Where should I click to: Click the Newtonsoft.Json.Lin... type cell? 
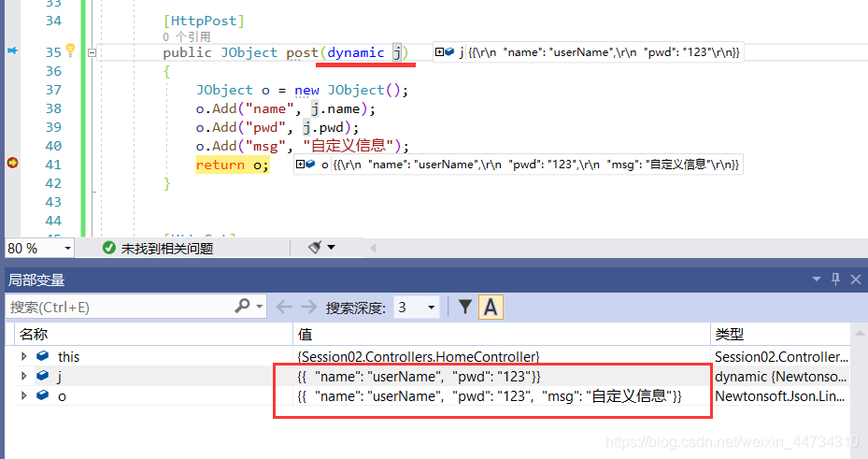point(780,395)
